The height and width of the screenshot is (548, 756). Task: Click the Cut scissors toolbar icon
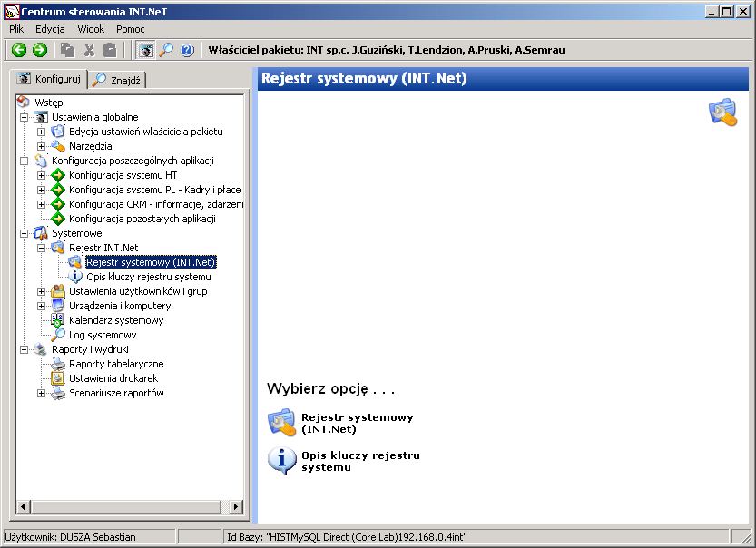[x=89, y=50]
